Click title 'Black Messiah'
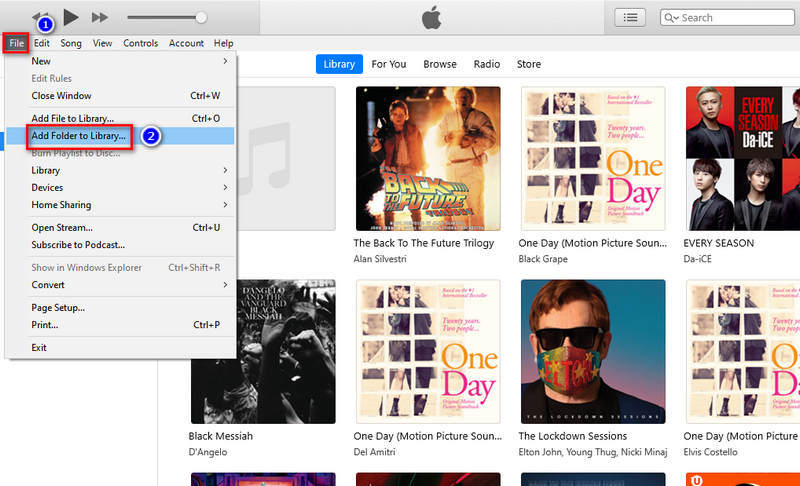 220,437
